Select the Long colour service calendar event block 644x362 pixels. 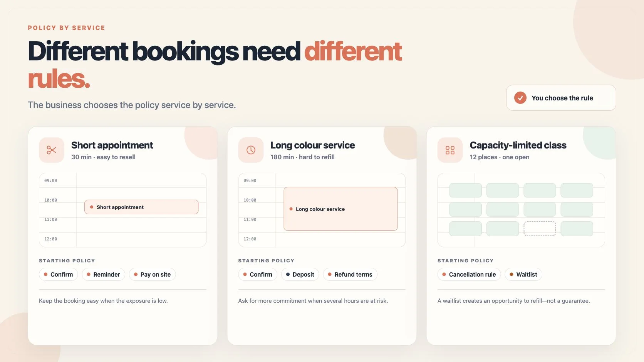tap(340, 209)
